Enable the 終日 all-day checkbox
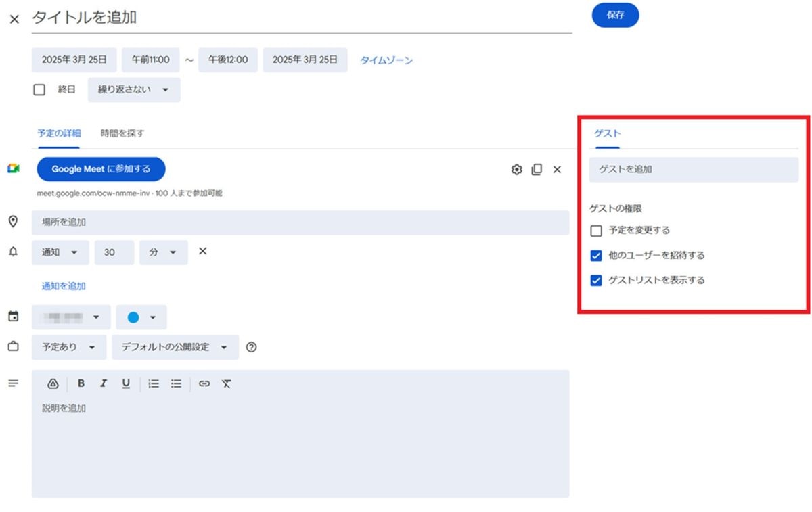This screenshot has width=812, height=512. pos(39,89)
